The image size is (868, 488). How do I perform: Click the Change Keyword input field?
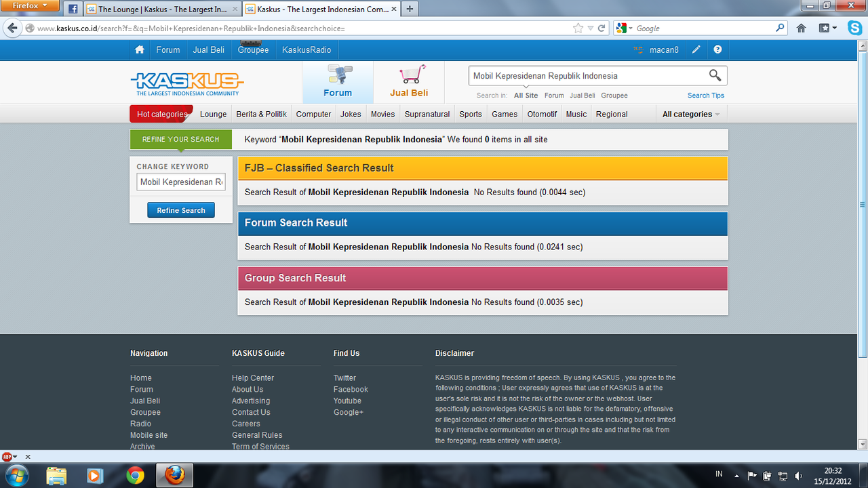click(x=181, y=182)
